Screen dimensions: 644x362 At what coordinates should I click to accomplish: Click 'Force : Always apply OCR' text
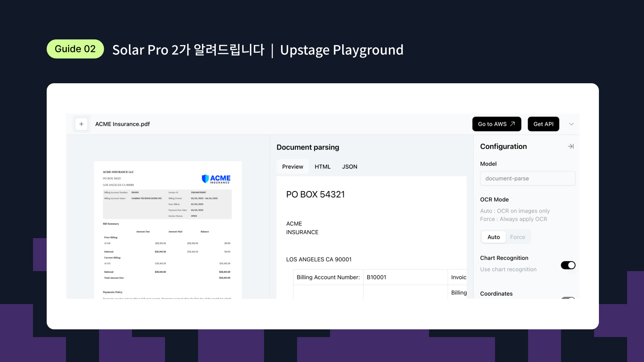pyautogui.click(x=514, y=219)
